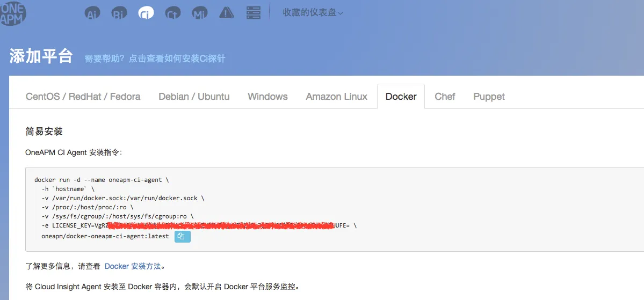Click the Cloud Insight Agent description sentence

click(162, 287)
